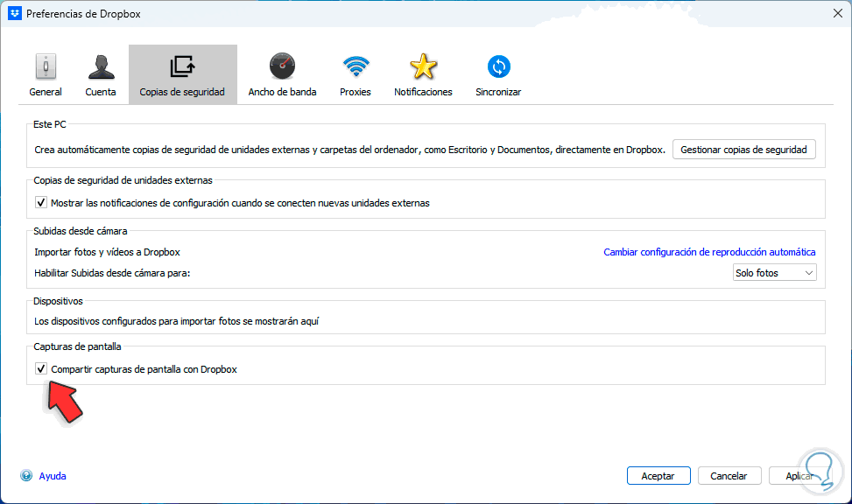Viewport: 852px width, 504px height.
Task: Switch to the General tab label
Action: pyautogui.click(x=46, y=92)
